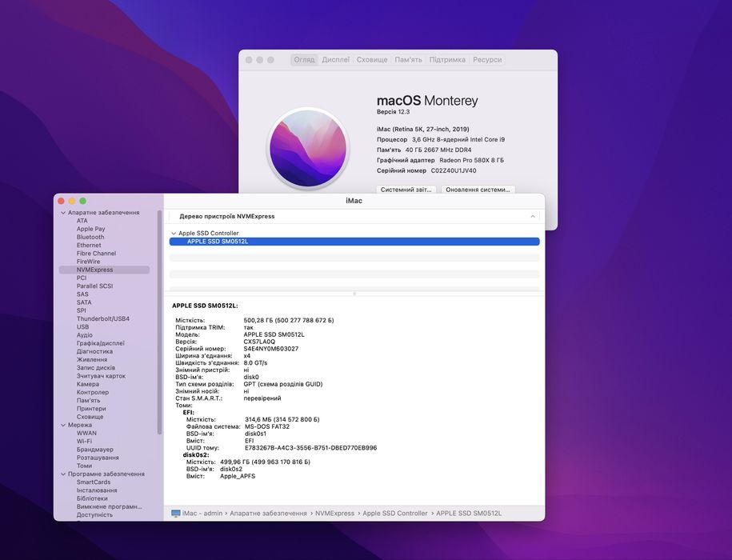Click the serial number S4E4NY0M603027
The height and width of the screenshot is (560, 732).
[270, 349]
